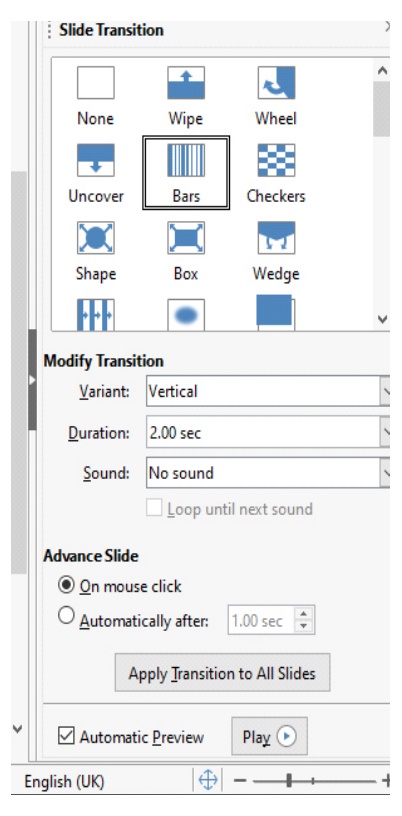Choose the Checkers transition icon
This screenshot has height=816, width=402.
(276, 160)
